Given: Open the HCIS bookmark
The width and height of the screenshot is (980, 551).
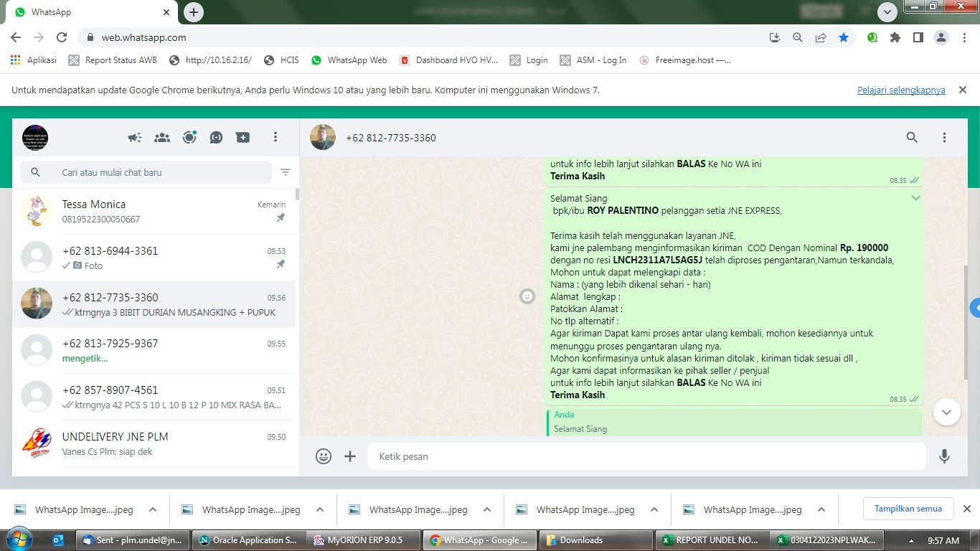Looking at the screenshot, I should coord(281,60).
